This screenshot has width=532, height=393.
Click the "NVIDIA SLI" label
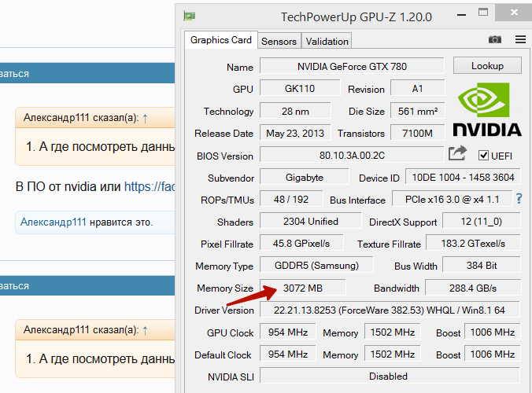point(231,377)
